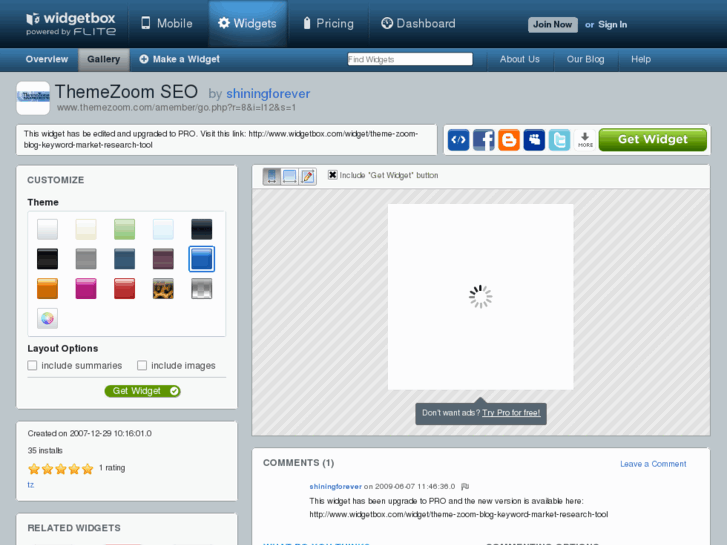Select the flexible size layout icon
727x545 pixels.
point(290,176)
